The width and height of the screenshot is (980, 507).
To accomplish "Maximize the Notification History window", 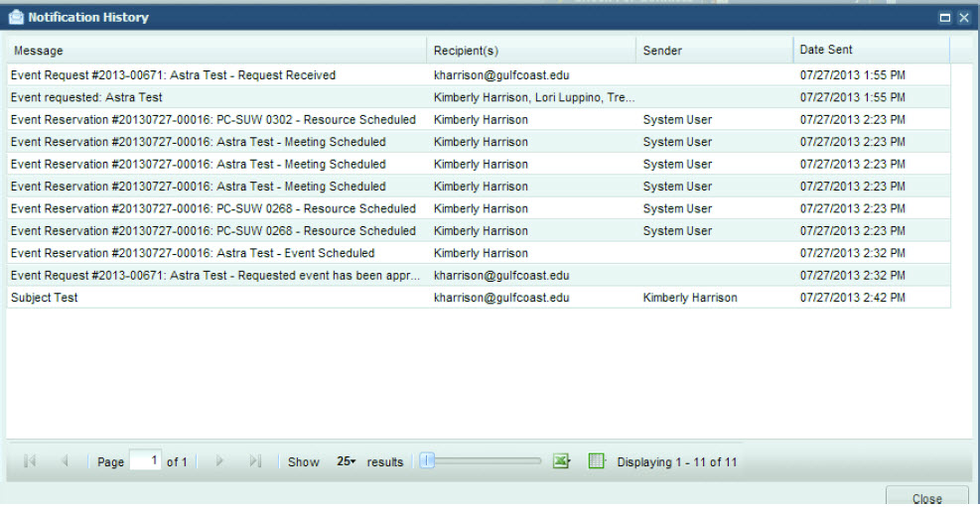I will click(945, 18).
